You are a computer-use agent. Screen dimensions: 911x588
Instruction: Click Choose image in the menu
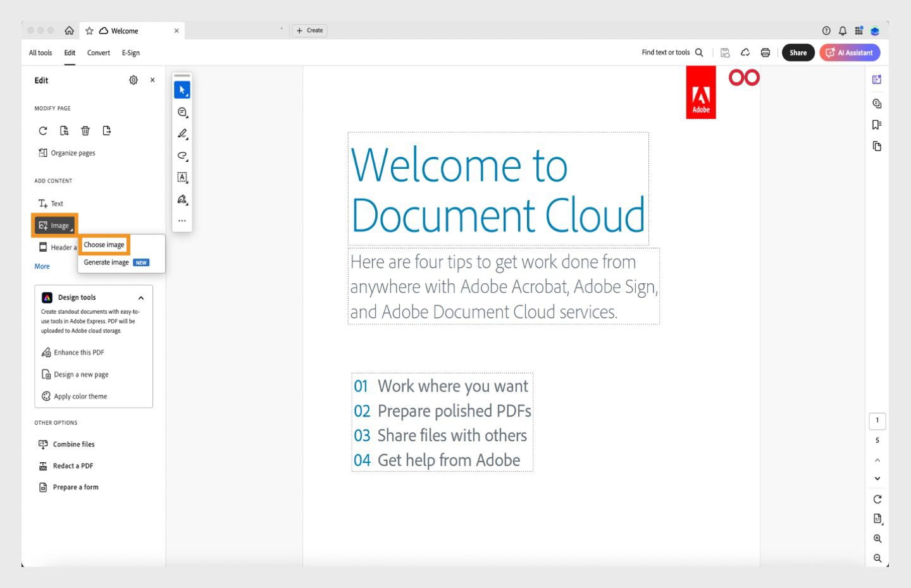[104, 245]
